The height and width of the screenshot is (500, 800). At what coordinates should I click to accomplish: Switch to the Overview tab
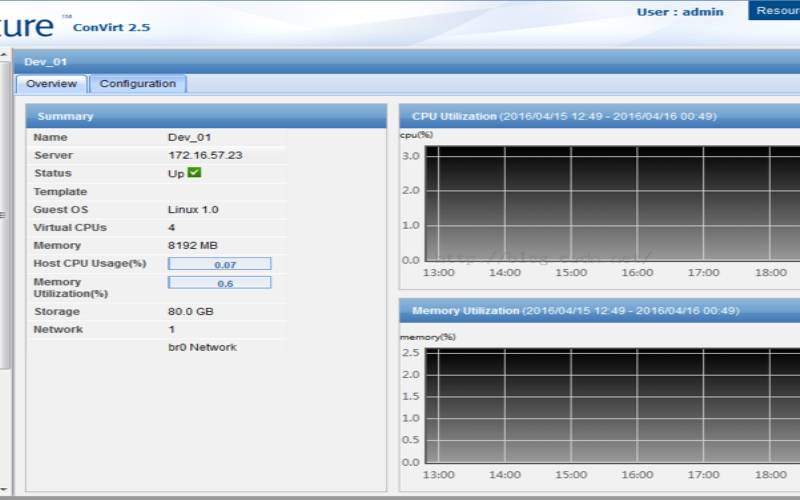(51, 84)
